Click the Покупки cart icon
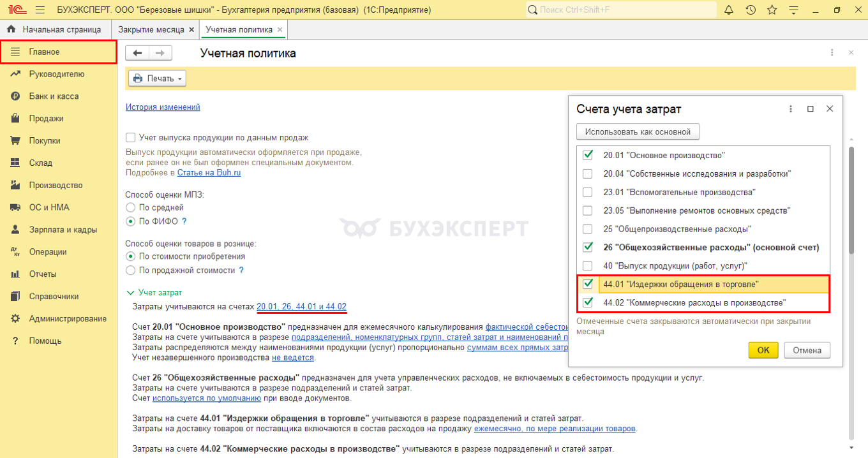 (x=15, y=141)
